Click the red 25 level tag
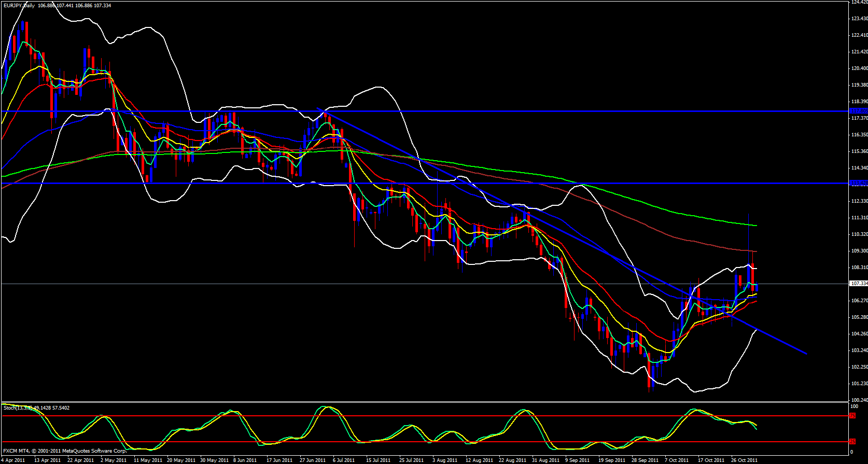This screenshot has width=868, height=464. click(852, 442)
